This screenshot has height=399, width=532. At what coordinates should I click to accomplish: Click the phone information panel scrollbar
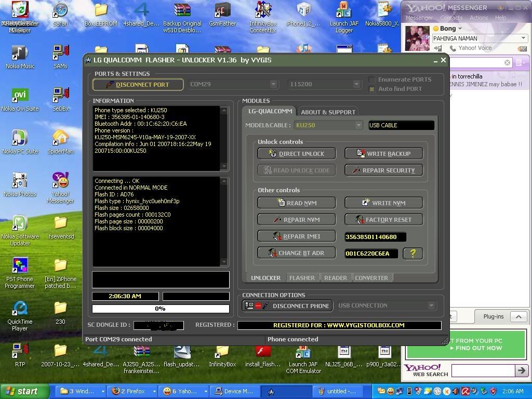[x=224, y=138]
